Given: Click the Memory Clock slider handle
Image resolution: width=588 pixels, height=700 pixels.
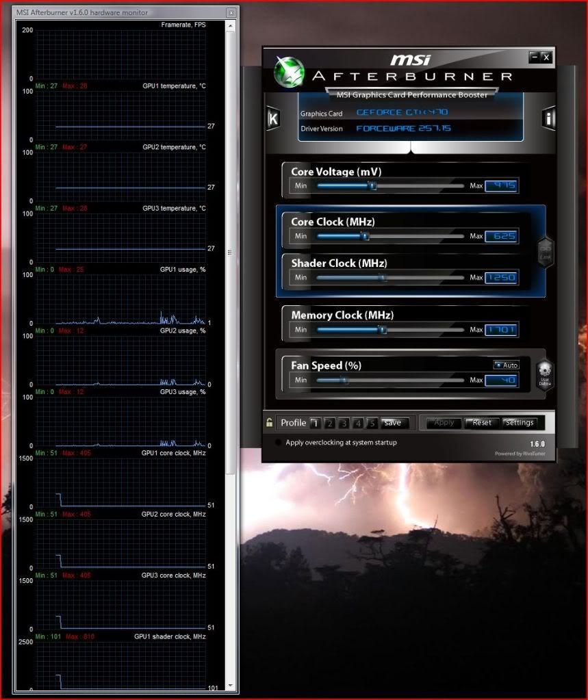Looking at the screenshot, I should coord(383,330).
